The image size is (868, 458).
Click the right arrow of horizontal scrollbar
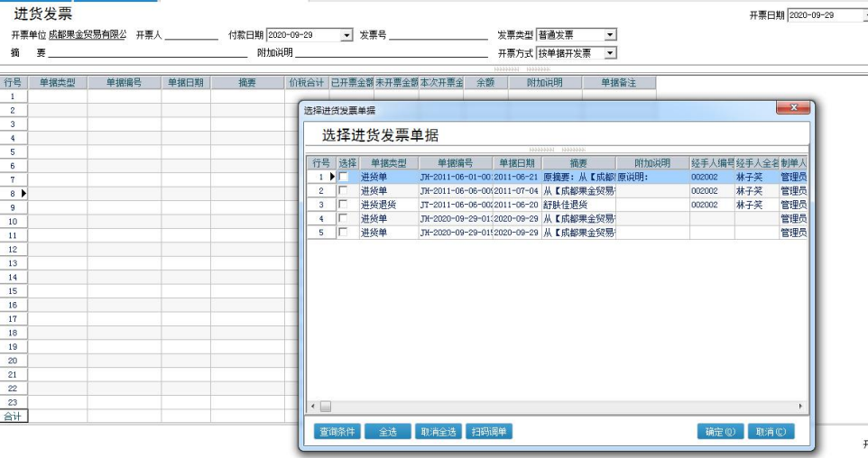tap(802, 407)
